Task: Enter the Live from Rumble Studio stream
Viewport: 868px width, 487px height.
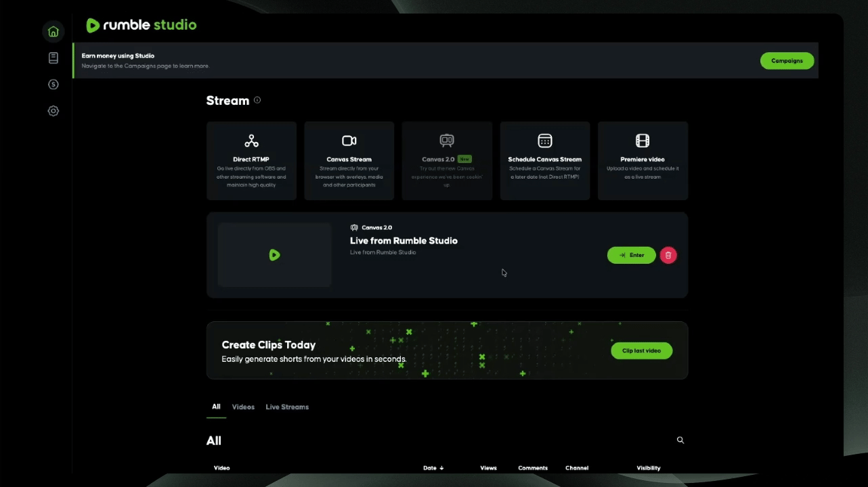Action: click(x=632, y=255)
